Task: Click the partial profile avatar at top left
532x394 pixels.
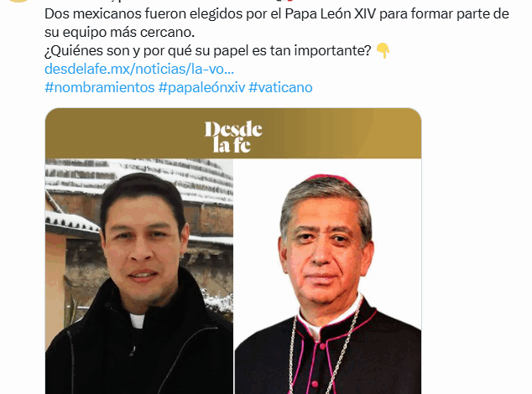Action: (x=19, y=1)
